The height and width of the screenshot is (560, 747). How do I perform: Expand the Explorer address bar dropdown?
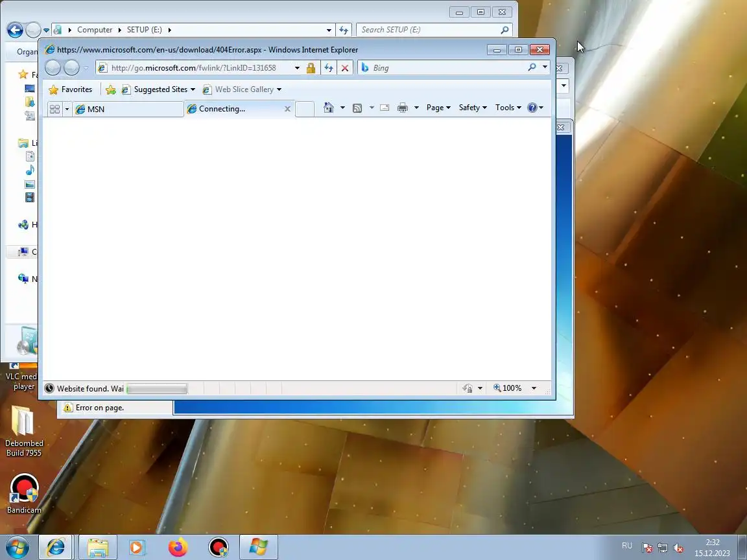(329, 30)
